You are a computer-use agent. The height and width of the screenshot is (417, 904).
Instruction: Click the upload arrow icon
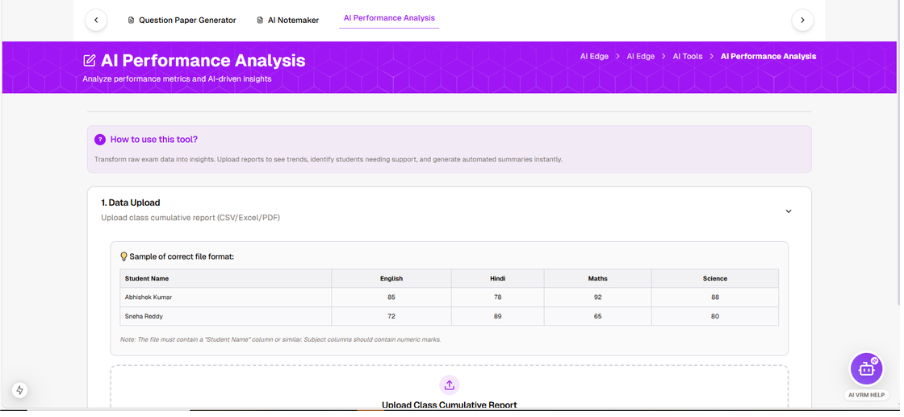(x=449, y=385)
